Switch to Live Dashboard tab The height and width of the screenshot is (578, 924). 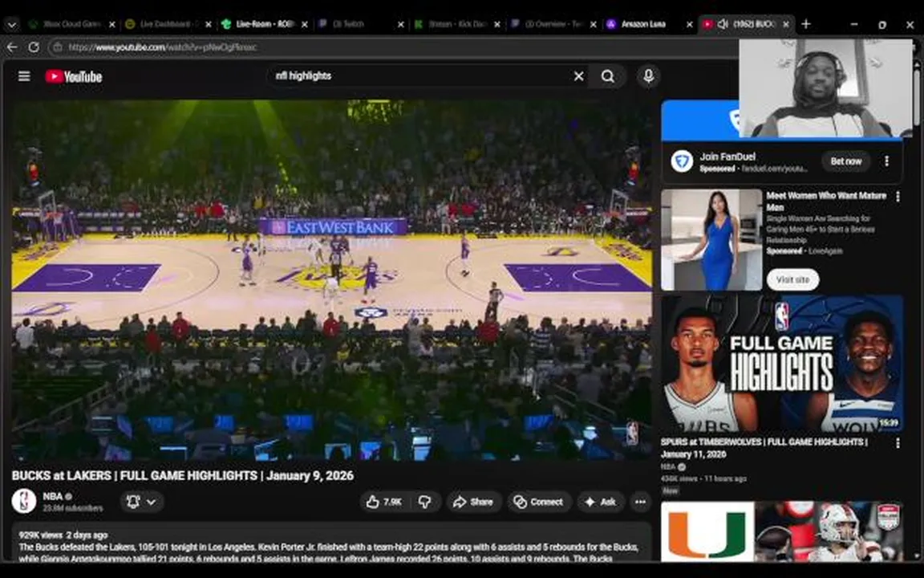coord(167,24)
